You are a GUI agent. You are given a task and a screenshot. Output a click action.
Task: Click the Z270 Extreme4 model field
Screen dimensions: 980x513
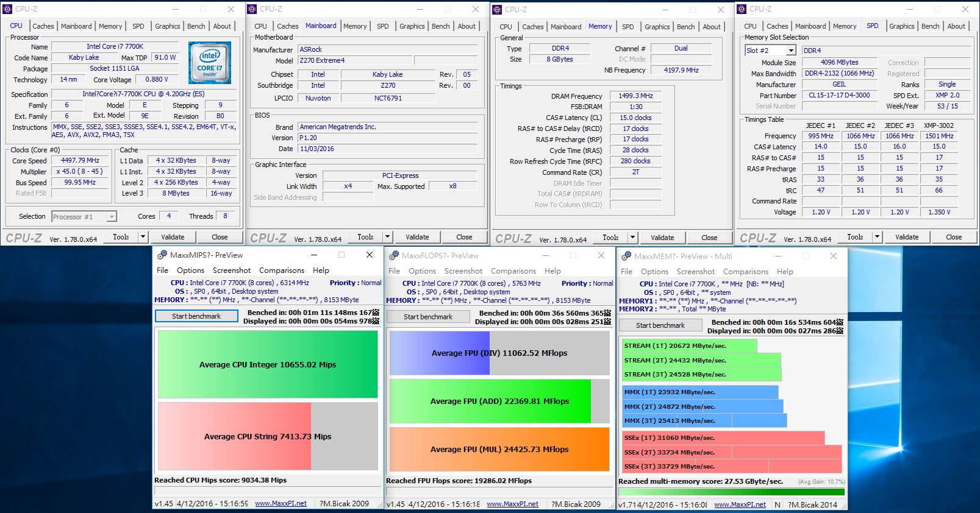click(x=355, y=60)
